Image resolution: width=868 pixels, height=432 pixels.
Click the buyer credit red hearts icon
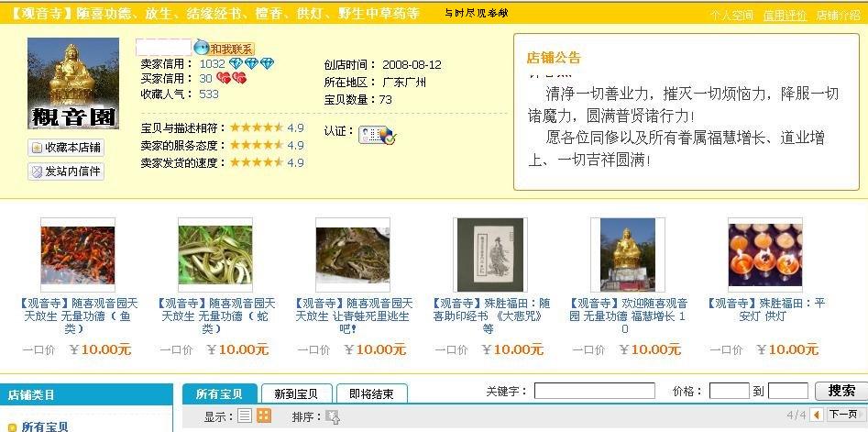pos(231,79)
